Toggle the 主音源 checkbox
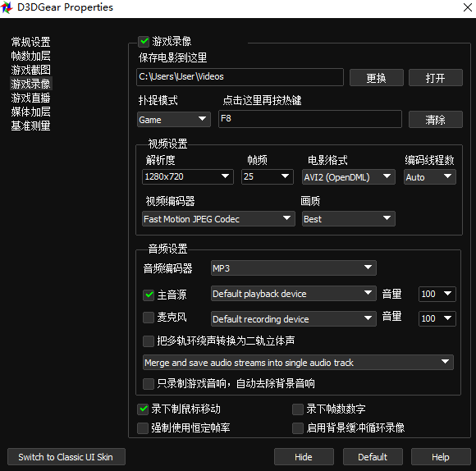476x471 pixels. (x=149, y=295)
